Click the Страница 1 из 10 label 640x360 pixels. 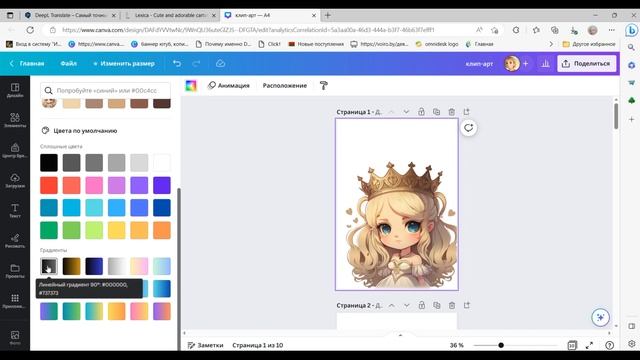[258, 345]
